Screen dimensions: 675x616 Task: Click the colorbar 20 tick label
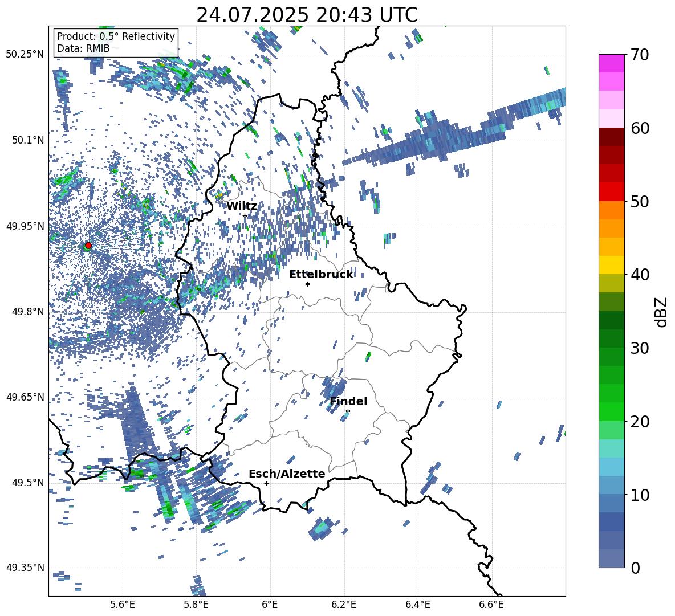pyautogui.click(x=640, y=422)
